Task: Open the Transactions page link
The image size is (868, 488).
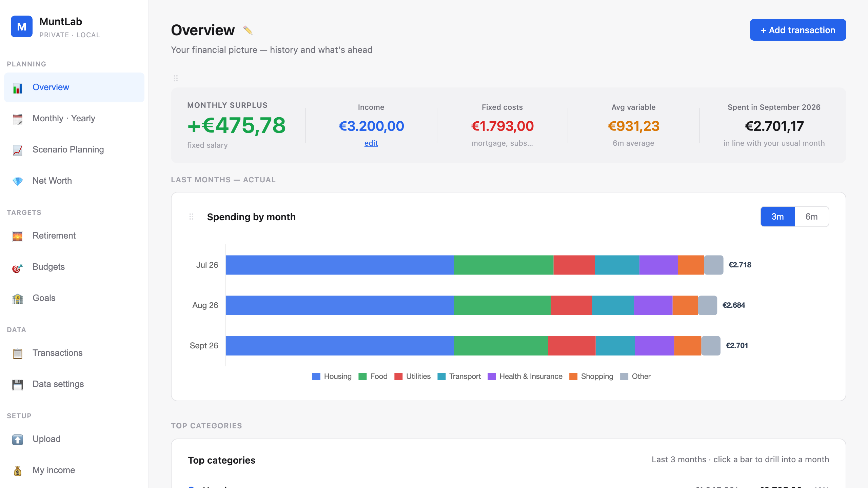Action: pyautogui.click(x=74, y=353)
